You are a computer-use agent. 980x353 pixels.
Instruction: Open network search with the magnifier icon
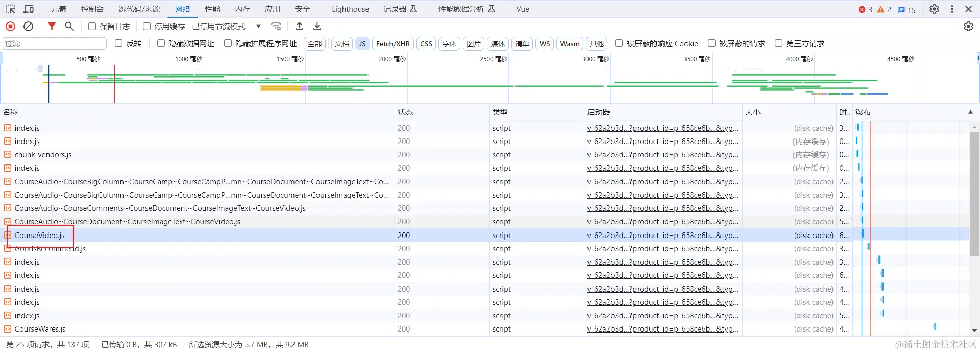(69, 26)
